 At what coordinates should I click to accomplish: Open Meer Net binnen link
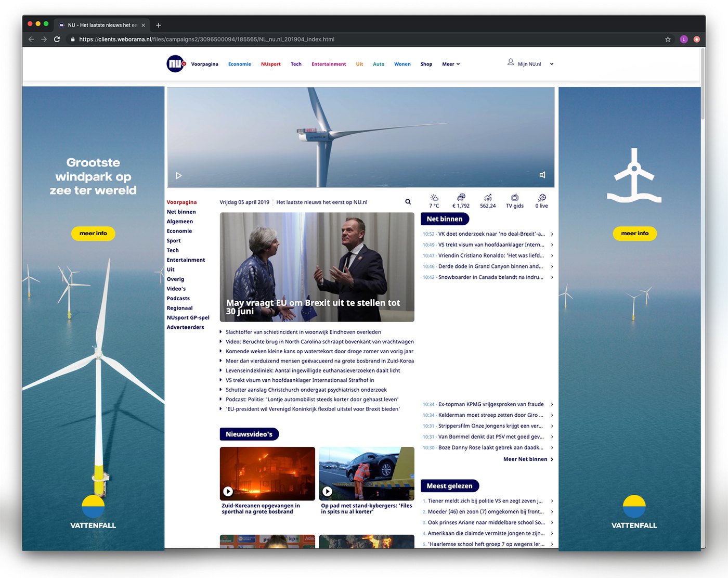(528, 459)
